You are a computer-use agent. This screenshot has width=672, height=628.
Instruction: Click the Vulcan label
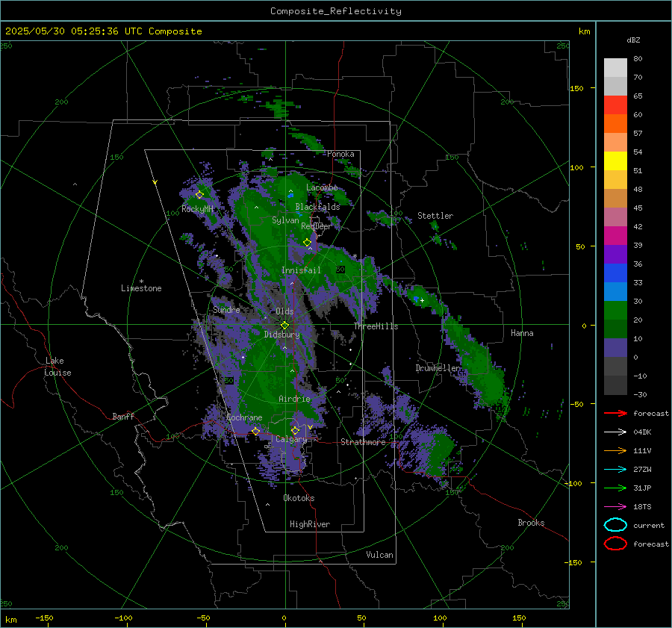[x=380, y=555]
